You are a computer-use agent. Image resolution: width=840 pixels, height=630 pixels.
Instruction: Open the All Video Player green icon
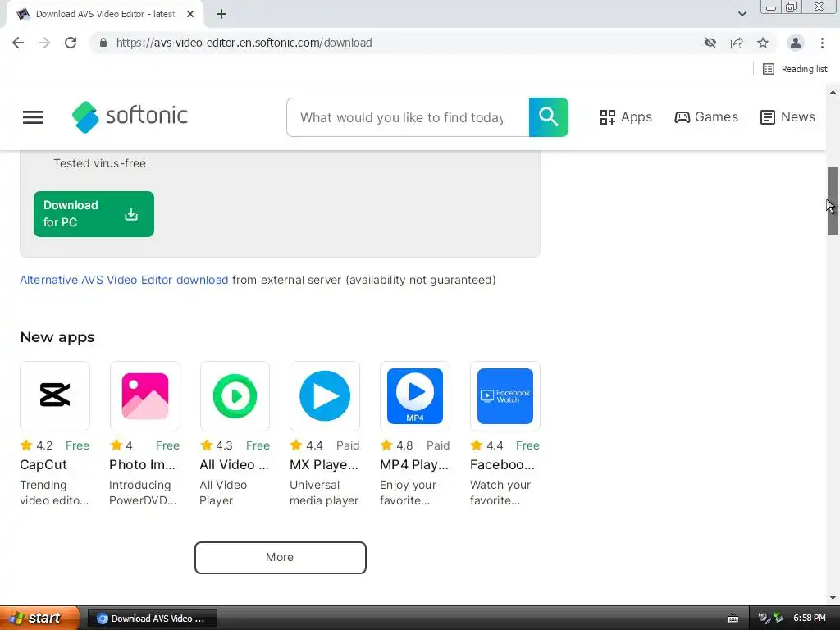point(235,396)
